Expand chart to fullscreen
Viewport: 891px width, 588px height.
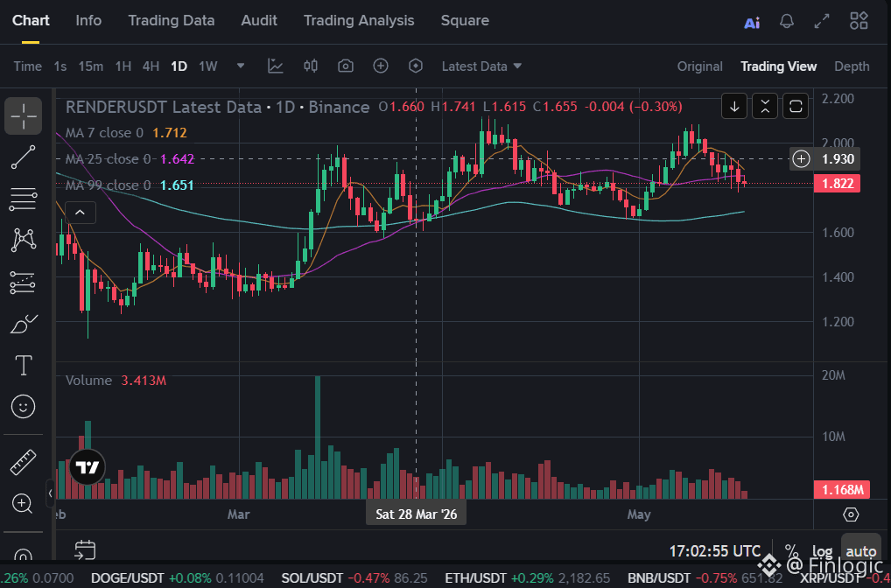(822, 22)
